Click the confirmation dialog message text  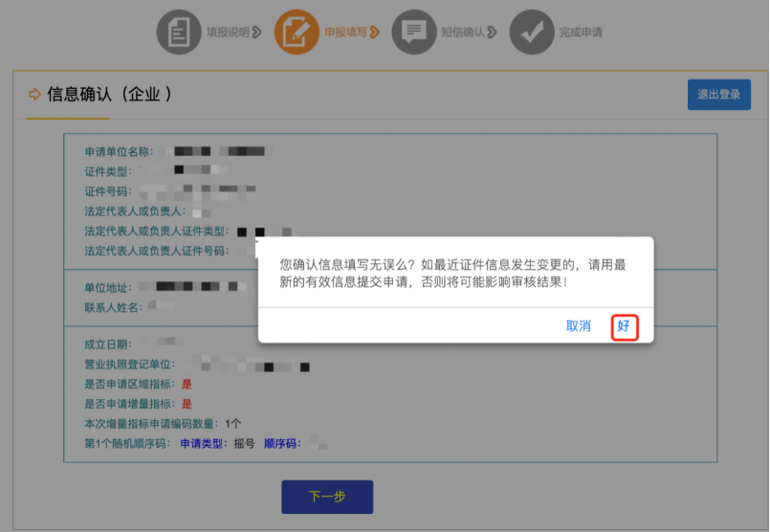[453, 273]
